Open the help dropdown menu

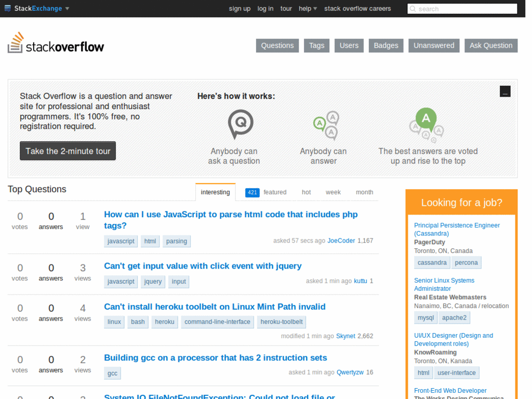click(x=307, y=8)
